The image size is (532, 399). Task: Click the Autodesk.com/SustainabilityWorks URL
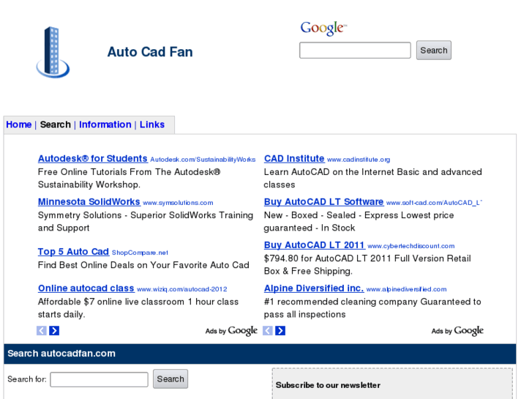203,160
